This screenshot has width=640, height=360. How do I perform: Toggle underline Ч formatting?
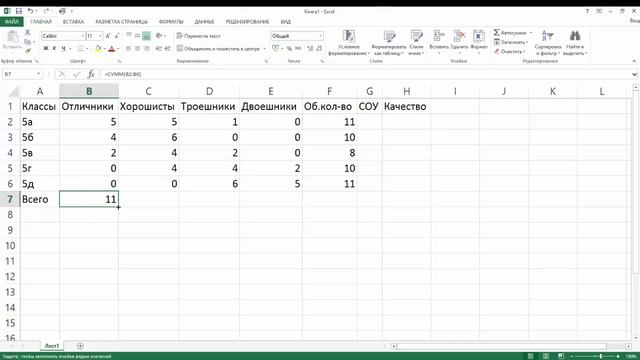(63, 49)
